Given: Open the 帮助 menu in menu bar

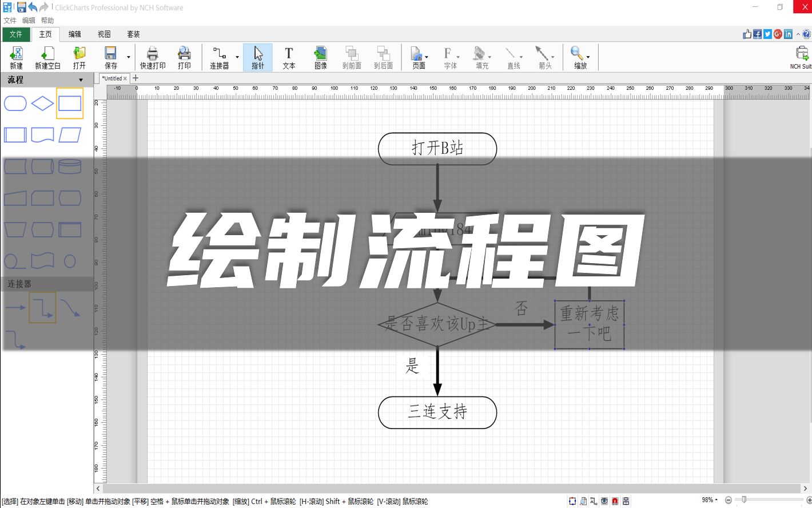Looking at the screenshot, I should tap(47, 21).
